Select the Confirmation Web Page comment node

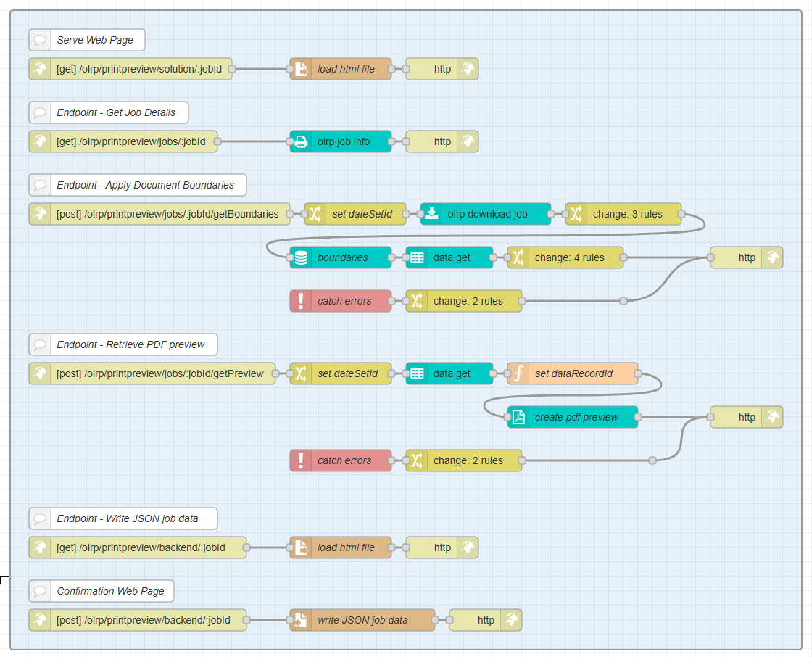110,591
